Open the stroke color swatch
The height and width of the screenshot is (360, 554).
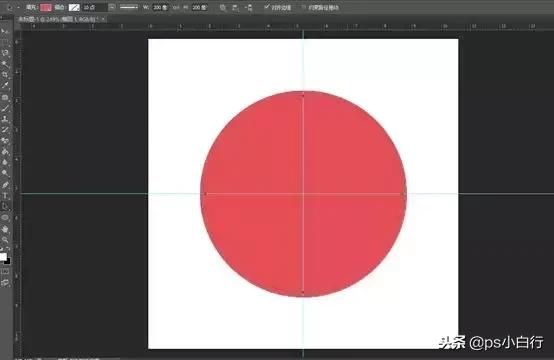pos(74,7)
